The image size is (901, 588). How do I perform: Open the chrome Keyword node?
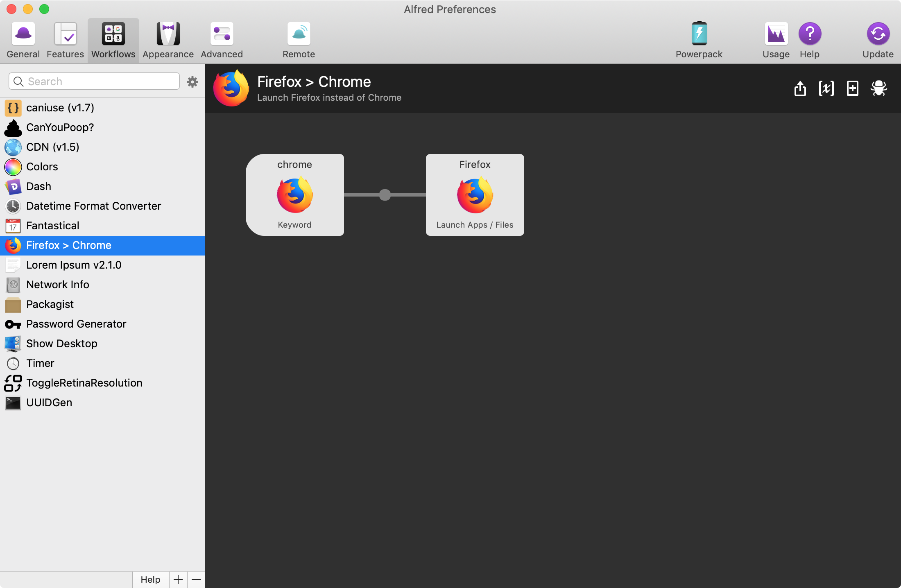294,195
